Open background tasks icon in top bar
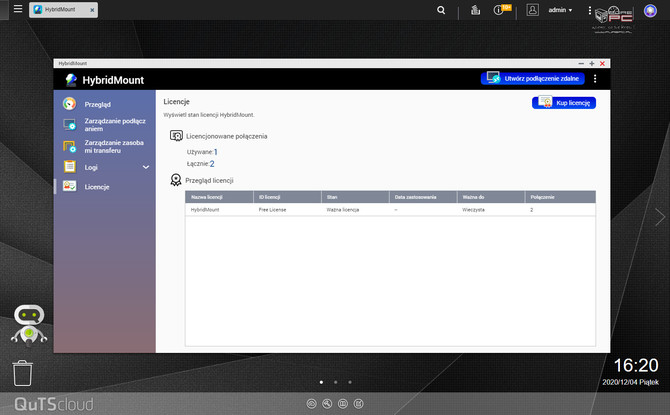670x415 pixels. [475, 10]
